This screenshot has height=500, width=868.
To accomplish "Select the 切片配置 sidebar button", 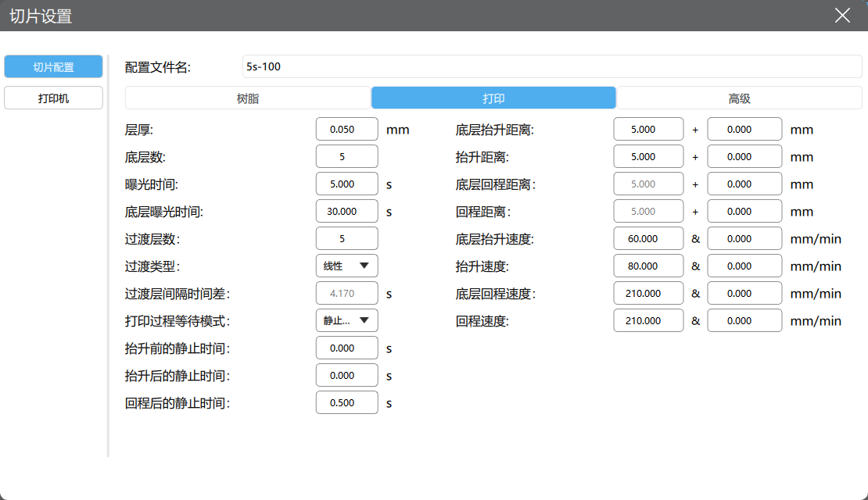I will click(x=53, y=67).
